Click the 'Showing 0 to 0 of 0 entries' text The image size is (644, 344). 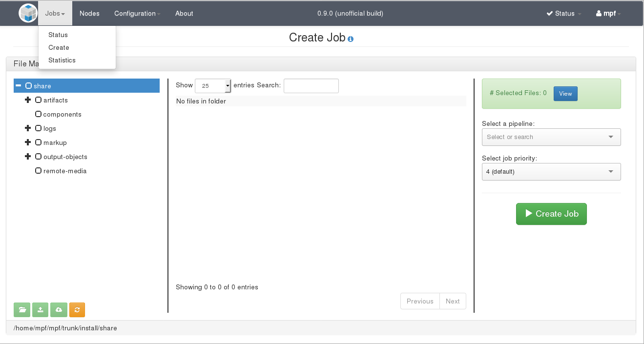[x=217, y=287]
